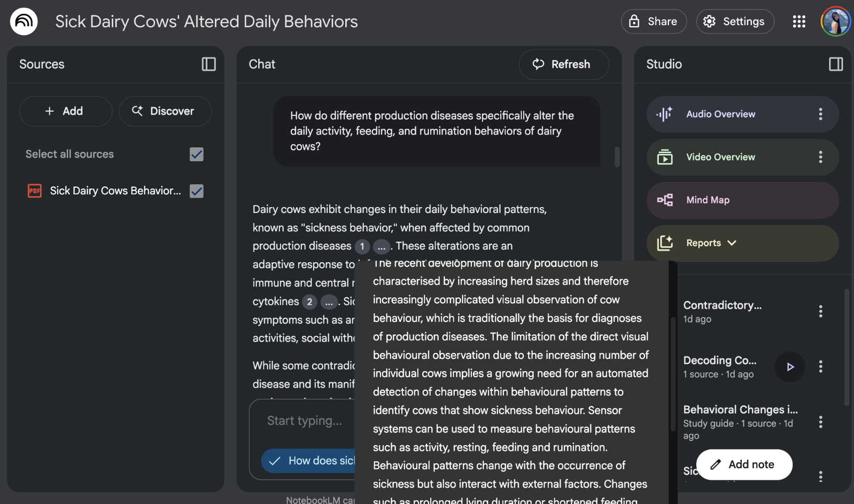Click the Share button
Screen dimensions: 854x504
(653, 21)
